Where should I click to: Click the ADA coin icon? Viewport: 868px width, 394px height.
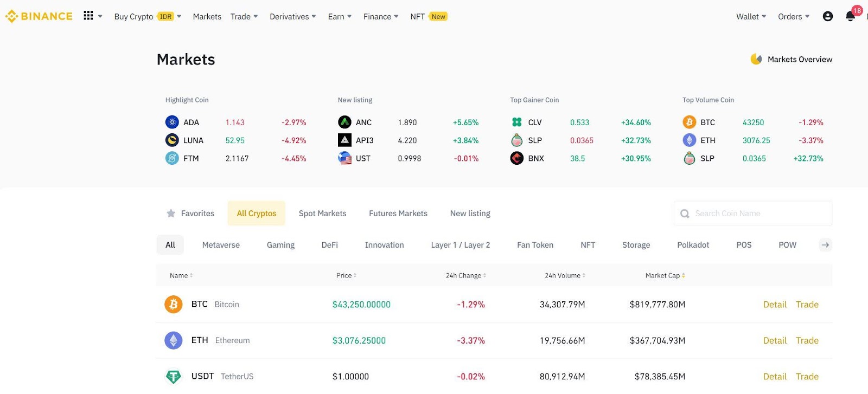[x=172, y=122]
